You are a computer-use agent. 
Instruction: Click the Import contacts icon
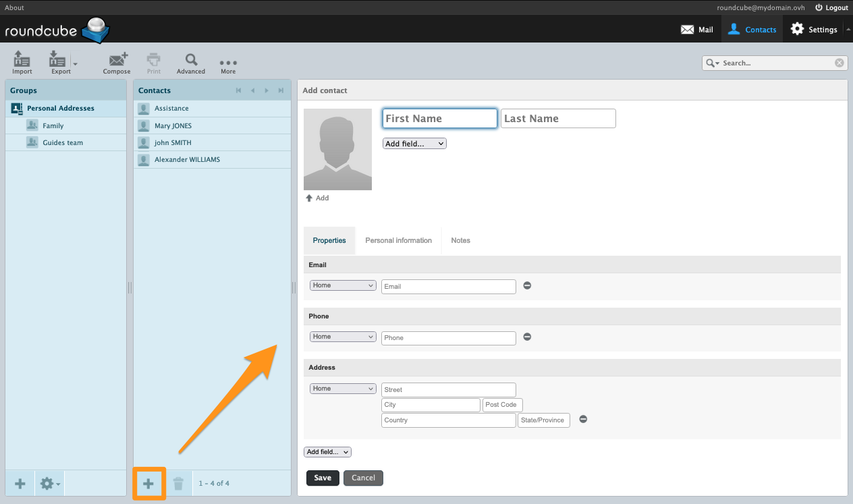[x=22, y=61]
